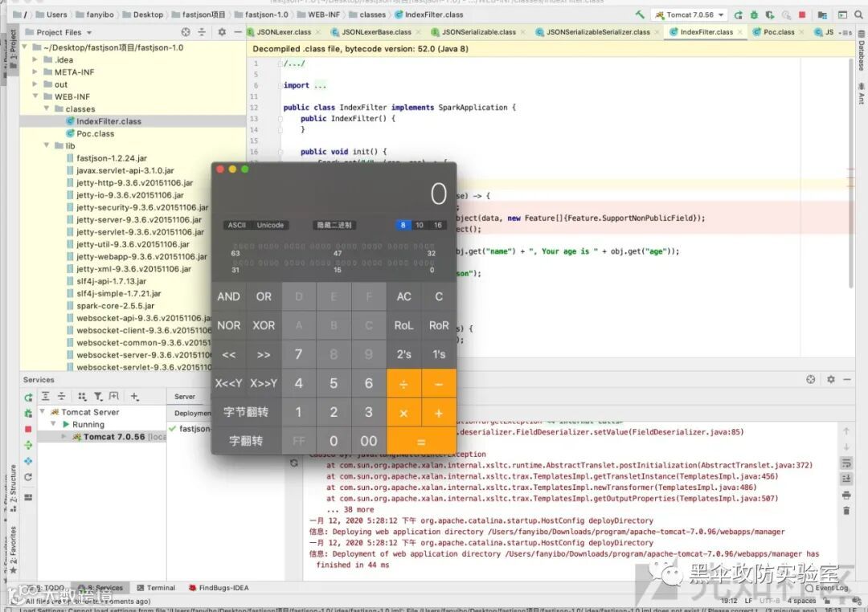
Task: Open Project panel gear settings
Action: (222, 32)
